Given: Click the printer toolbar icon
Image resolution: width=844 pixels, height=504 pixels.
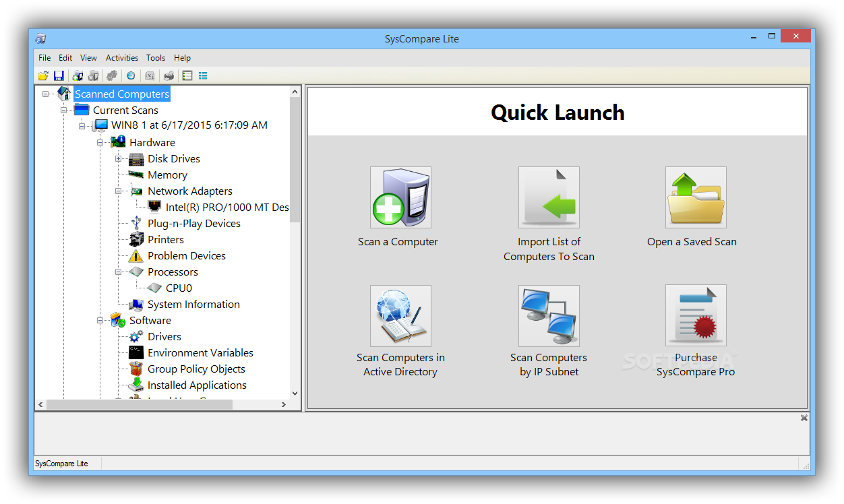Looking at the screenshot, I should pyautogui.click(x=169, y=75).
